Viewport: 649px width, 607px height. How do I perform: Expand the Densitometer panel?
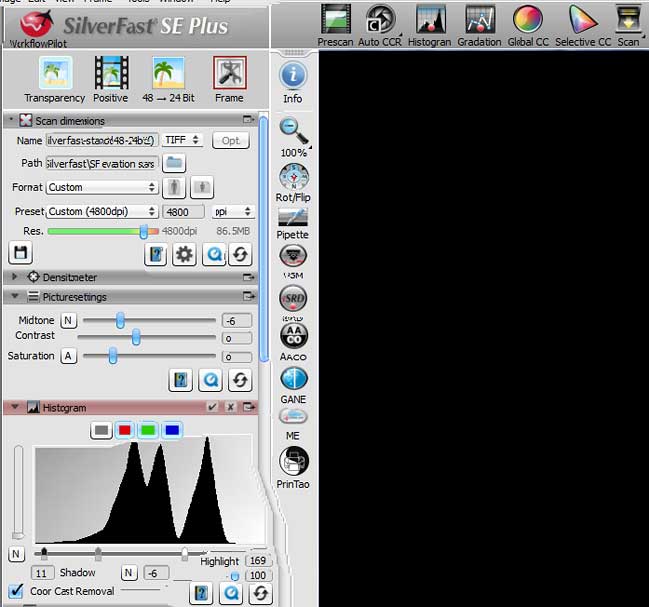pos(14,277)
